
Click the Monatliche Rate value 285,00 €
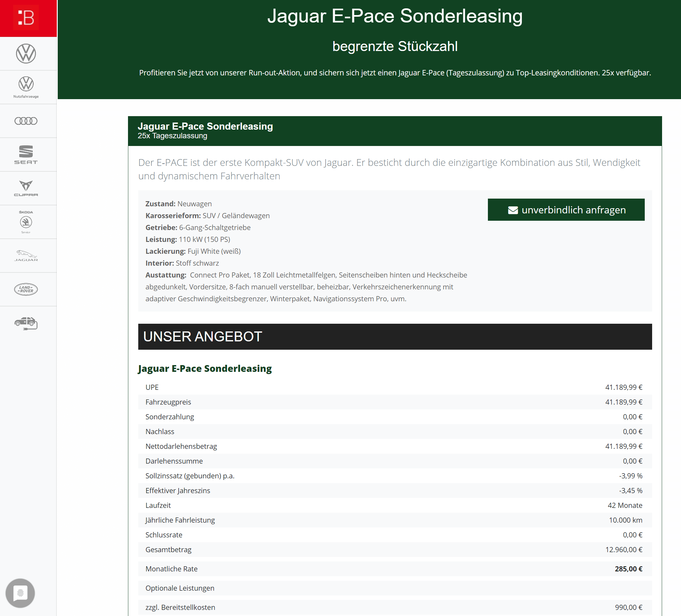click(628, 569)
